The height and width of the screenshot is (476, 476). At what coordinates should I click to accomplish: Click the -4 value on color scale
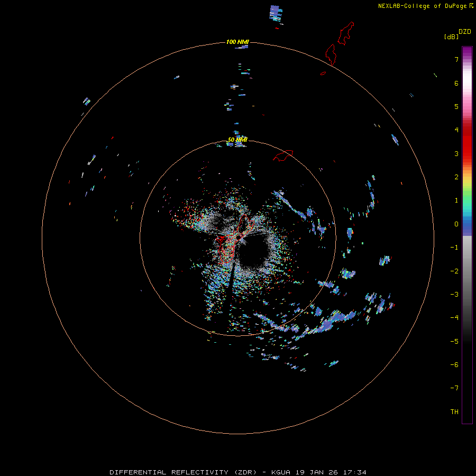point(454,318)
